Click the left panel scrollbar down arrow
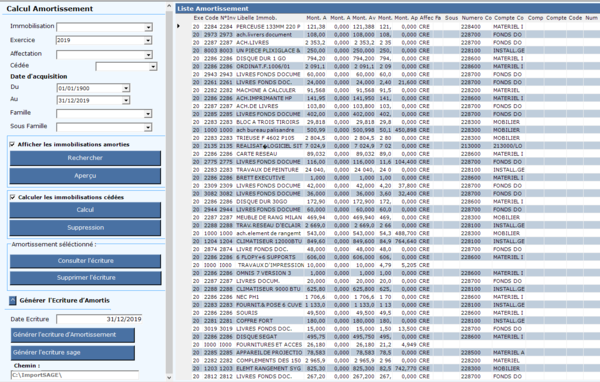This screenshot has width=600, height=382. pyautogui.click(x=169, y=377)
